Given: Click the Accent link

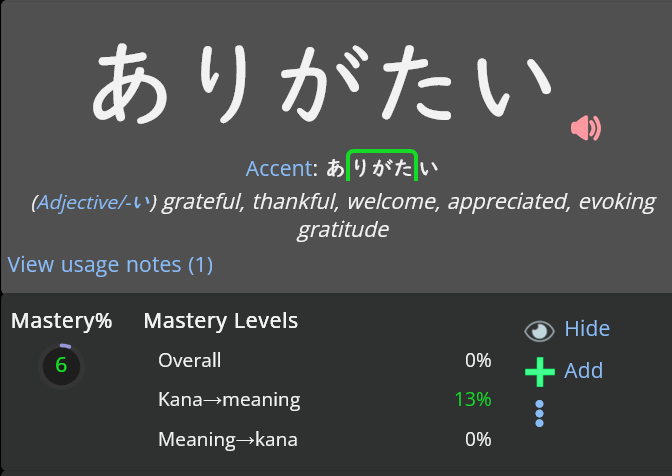Looking at the screenshot, I should click(278, 168).
